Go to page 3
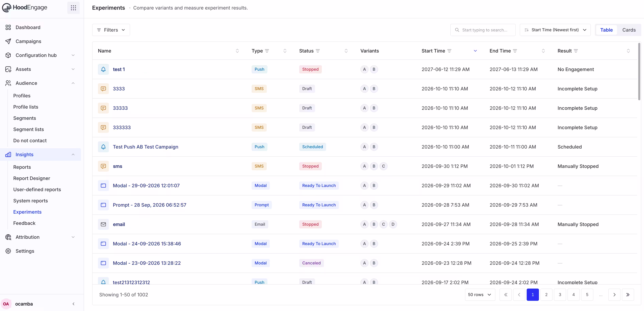 click(x=560, y=295)
